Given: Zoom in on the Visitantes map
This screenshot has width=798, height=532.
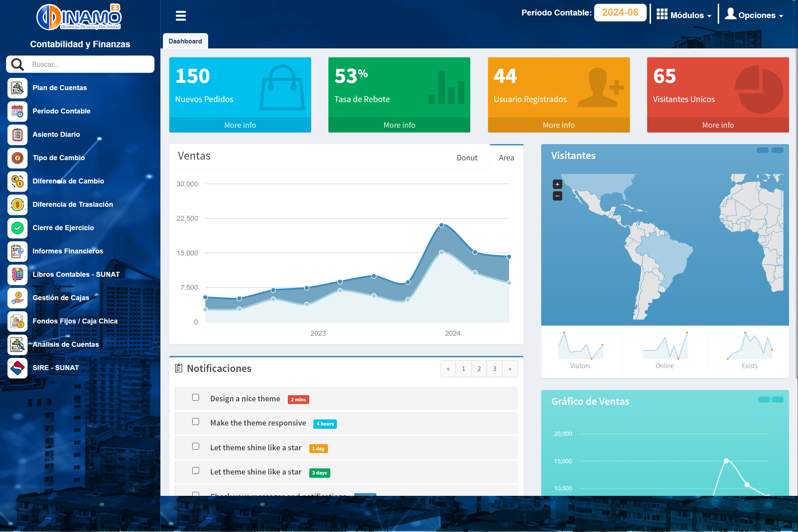Looking at the screenshot, I should (x=557, y=184).
